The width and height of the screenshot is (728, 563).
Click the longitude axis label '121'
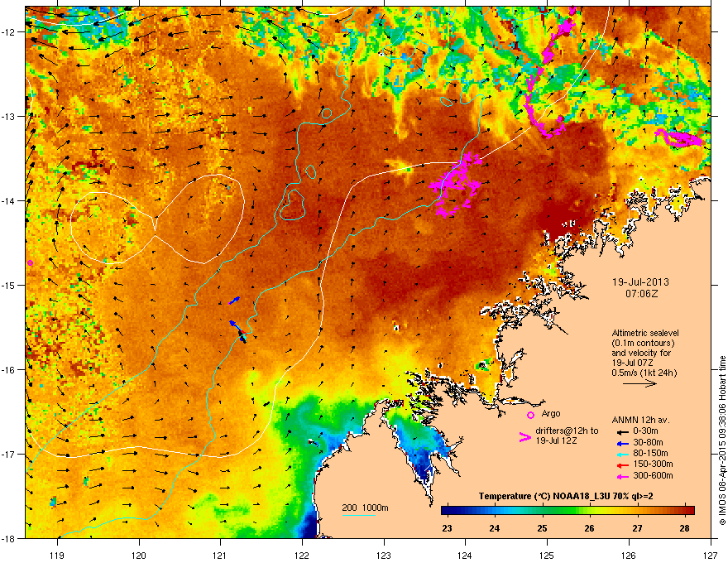[221, 555]
